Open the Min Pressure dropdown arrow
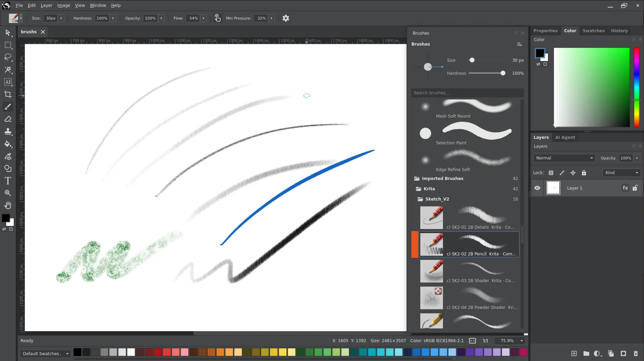 tap(271, 18)
